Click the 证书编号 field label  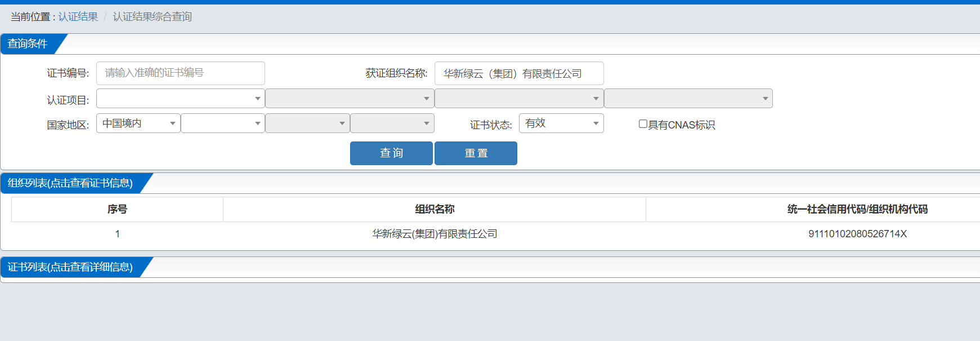[x=68, y=73]
